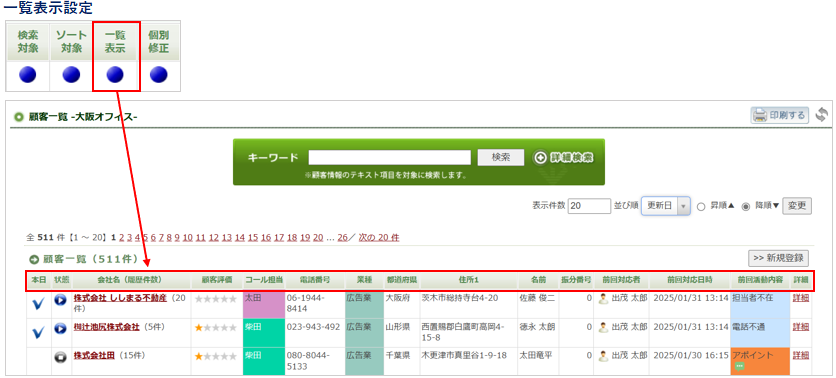
Task: Click the blue checkmark in ししまる不動産 row
Action: pyautogui.click(x=38, y=304)
